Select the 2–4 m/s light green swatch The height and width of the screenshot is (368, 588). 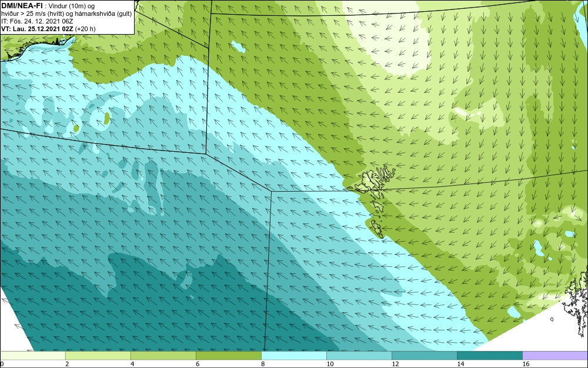[98, 356]
